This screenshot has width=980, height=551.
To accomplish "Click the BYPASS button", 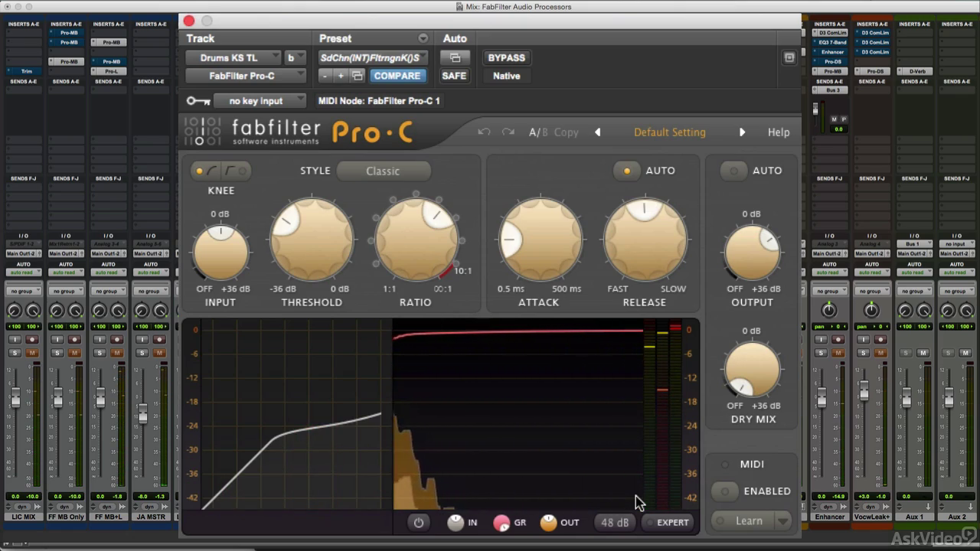I will click(x=506, y=57).
